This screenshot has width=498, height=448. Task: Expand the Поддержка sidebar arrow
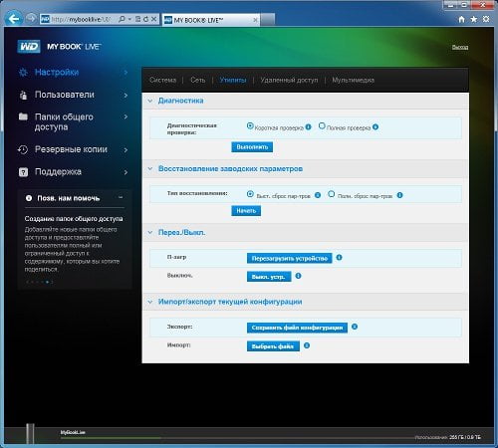(x=125, y=172)
